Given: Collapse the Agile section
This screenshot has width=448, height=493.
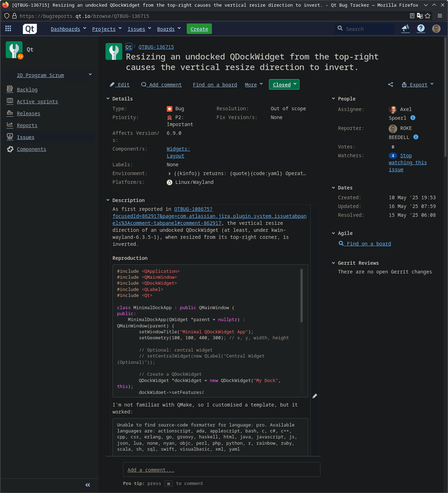Looking at the screenshot, I should tap(333, 233).
